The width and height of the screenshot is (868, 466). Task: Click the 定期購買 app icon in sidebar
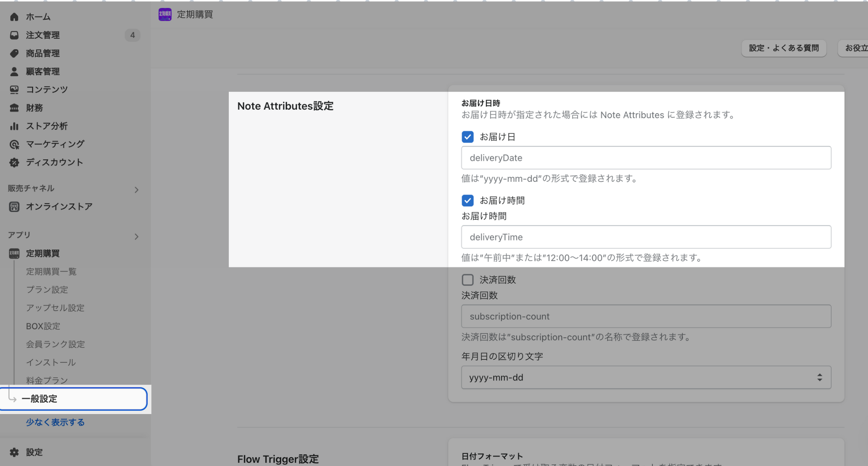tap(14, 253)
